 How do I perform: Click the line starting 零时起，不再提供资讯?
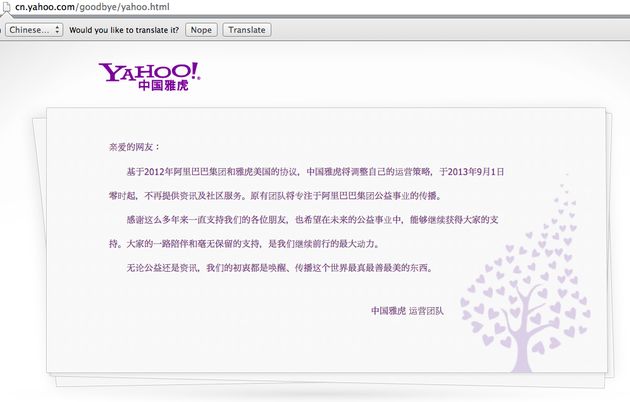(276, 196)
